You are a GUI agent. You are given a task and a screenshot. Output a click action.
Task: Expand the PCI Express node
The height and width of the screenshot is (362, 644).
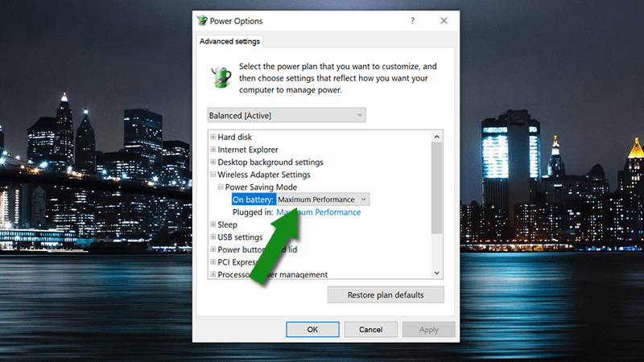[213, 262]
